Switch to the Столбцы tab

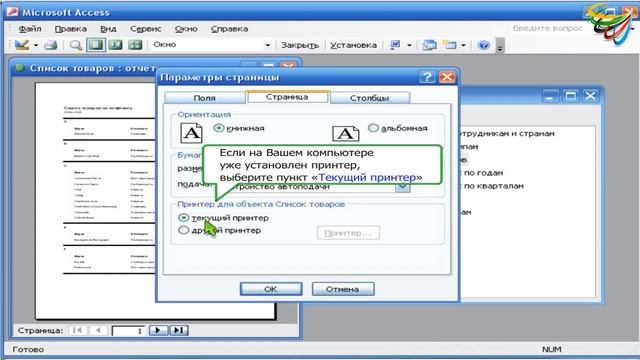pyautogui.click(x=369, y=98)
